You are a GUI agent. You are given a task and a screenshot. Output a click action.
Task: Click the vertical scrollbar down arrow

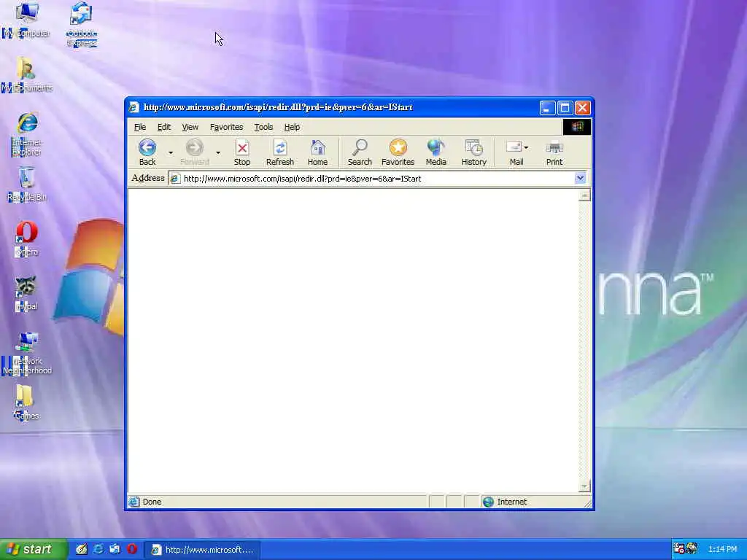click(584, 486)
